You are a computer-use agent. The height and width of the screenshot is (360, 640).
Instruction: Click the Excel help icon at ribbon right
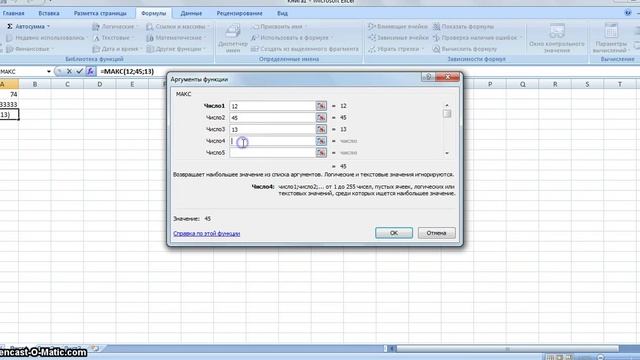pyautogui.click(x=628, y=13)
